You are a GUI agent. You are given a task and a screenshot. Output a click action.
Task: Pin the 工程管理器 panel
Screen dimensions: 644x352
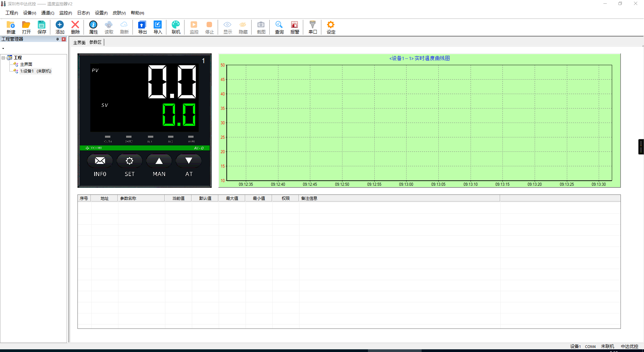[x=57, y=39]
